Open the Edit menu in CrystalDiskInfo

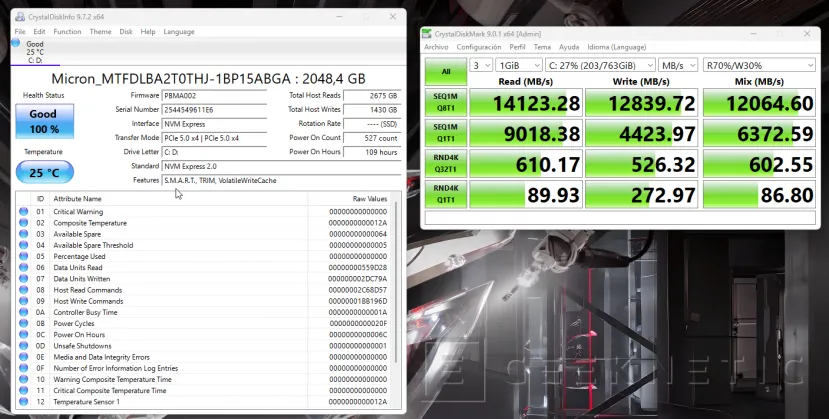40,32
